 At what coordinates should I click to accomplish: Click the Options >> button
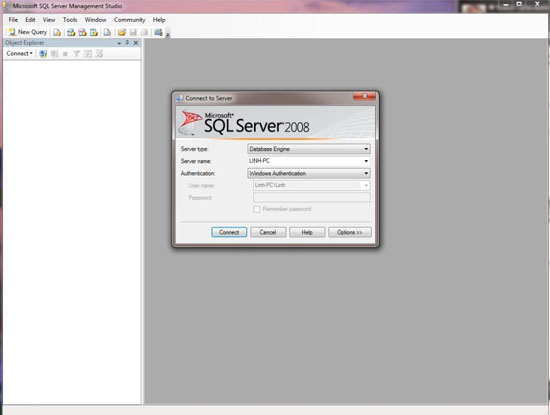point(350,232)
